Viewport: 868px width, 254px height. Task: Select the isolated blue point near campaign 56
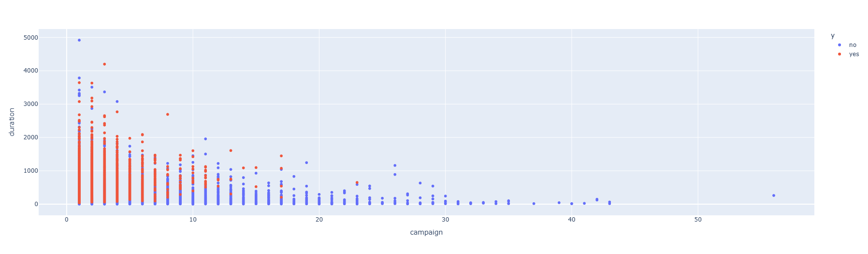point(773,195)
